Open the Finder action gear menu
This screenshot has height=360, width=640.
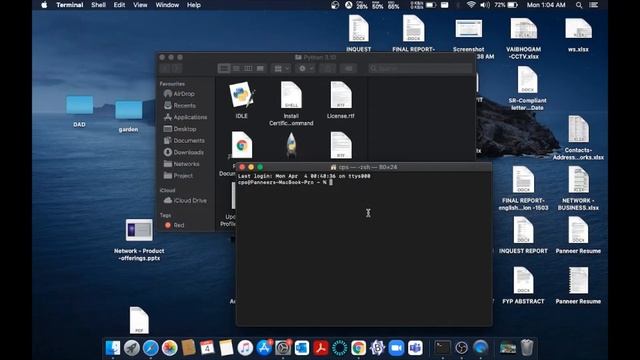tap(305, 68)
